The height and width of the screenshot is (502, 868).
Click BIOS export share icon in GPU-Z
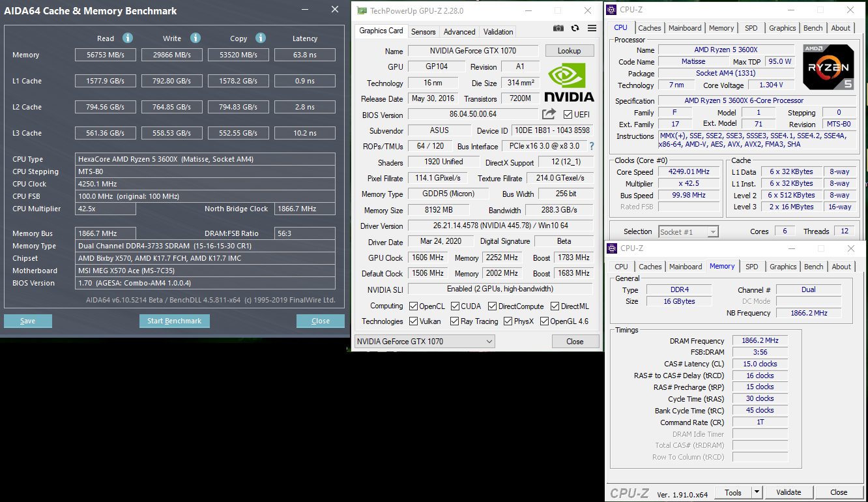coord(549,114)
